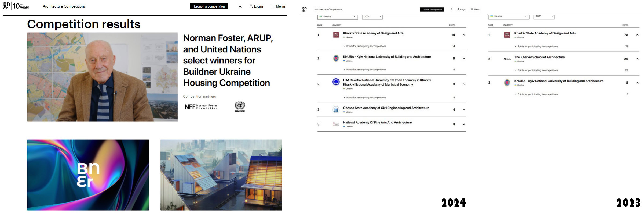The image size is (644, 213).
Task: Toggle Points for participating under KNUBA in 2024 list
Action: pos(365,70)
